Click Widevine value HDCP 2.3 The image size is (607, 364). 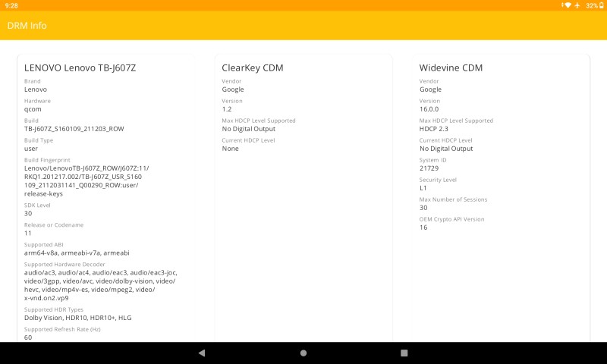point(433,129)
